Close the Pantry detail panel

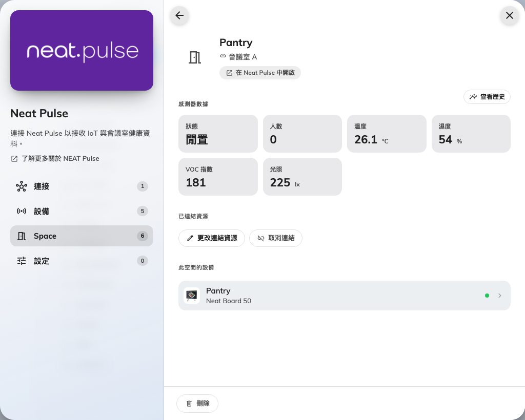click(509, 15)
